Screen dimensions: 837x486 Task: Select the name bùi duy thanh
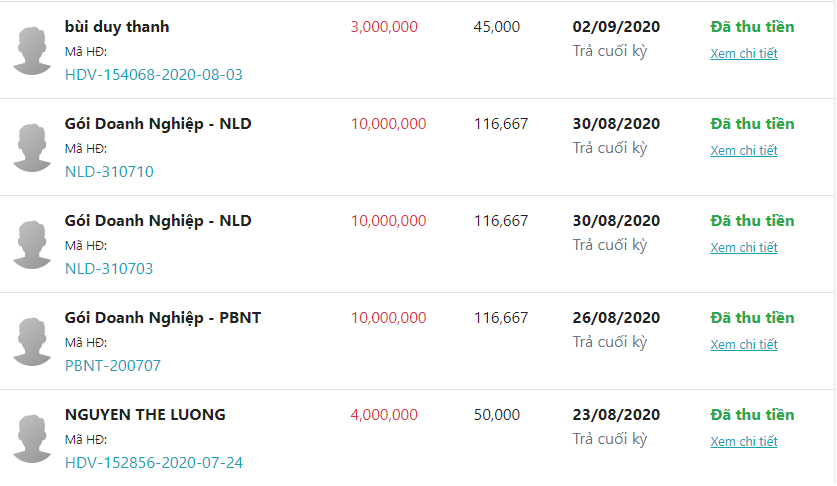[x=117, y=27]
